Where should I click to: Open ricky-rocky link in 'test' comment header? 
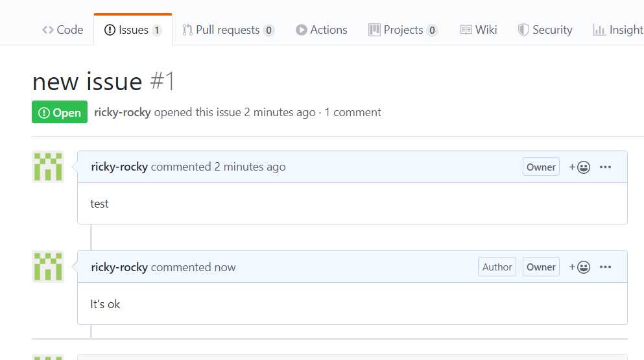(119, 167)
